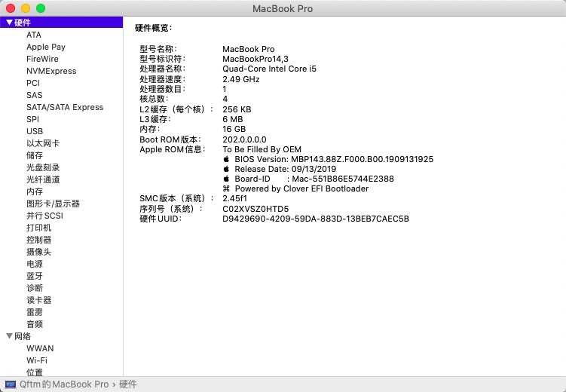The image size is (566, 392).
Task: Select SATA/SATA Express in the sidebar
Action: click(65, 107)
